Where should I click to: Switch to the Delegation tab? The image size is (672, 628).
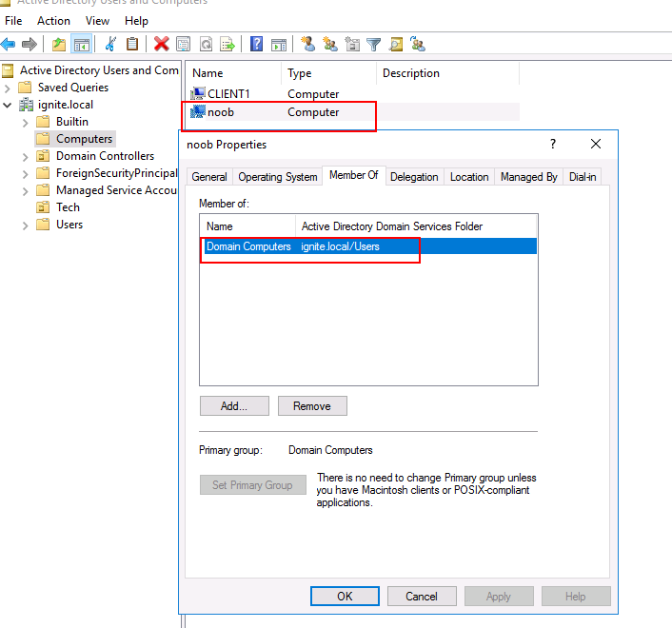414,177
